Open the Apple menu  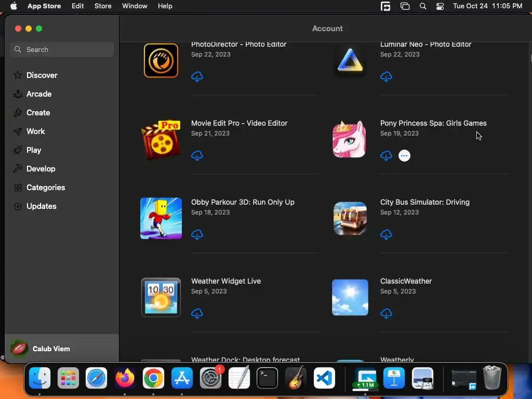tap(14, 6)
